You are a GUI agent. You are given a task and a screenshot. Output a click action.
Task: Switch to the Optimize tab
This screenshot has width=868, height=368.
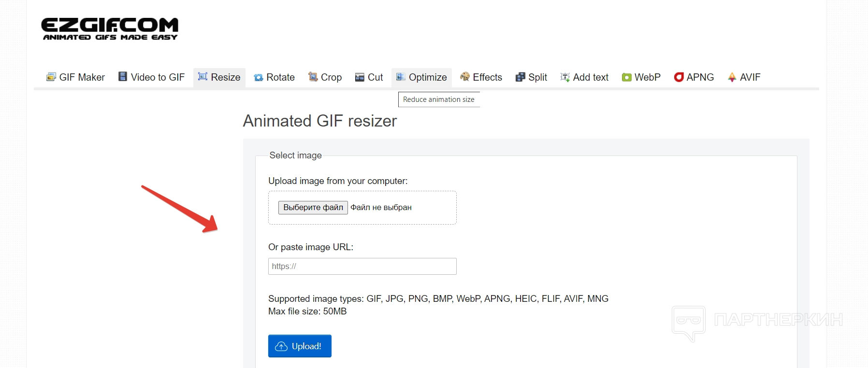click(x=421, y=77)
